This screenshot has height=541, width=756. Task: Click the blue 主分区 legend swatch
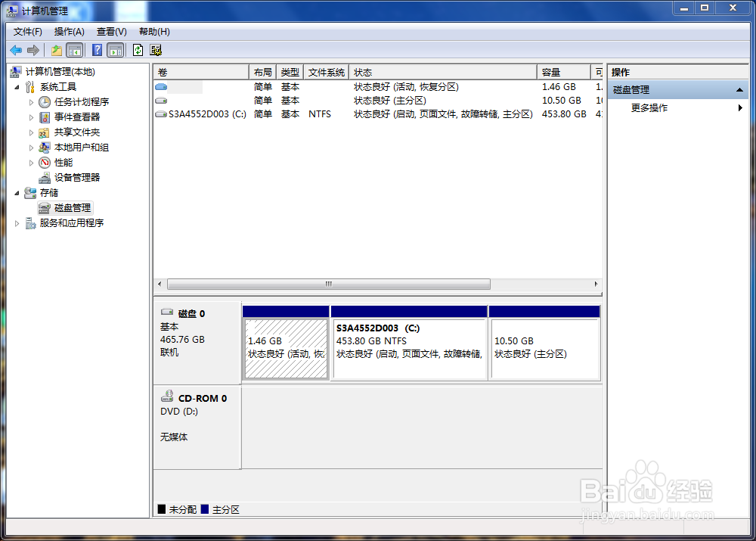coord(205,509)
